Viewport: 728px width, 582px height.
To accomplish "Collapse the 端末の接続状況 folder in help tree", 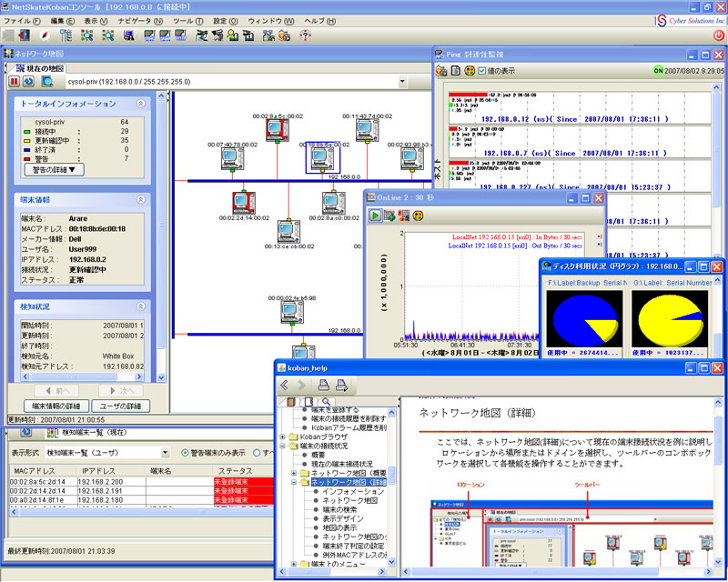I will click(x=282, y=446).
